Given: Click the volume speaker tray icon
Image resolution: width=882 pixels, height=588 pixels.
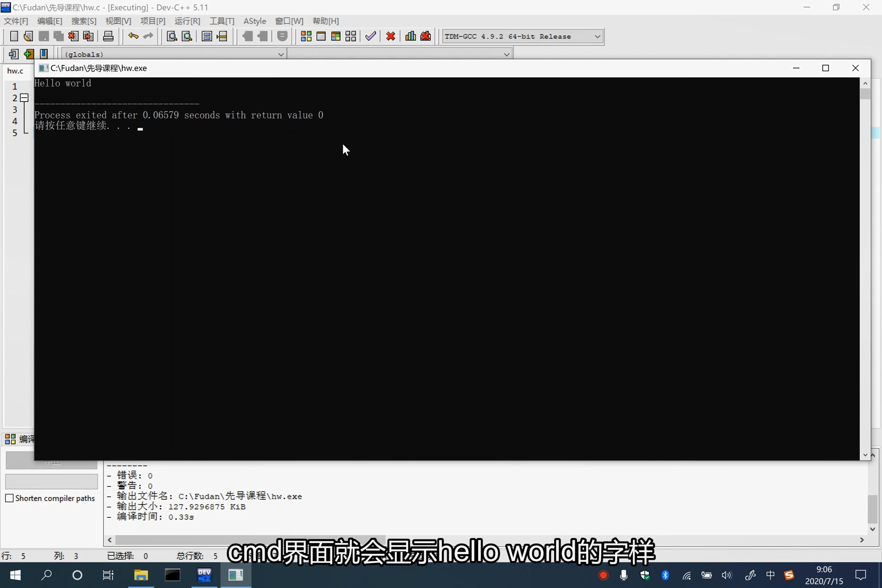Looking at the screenshot, I should 727,575.
